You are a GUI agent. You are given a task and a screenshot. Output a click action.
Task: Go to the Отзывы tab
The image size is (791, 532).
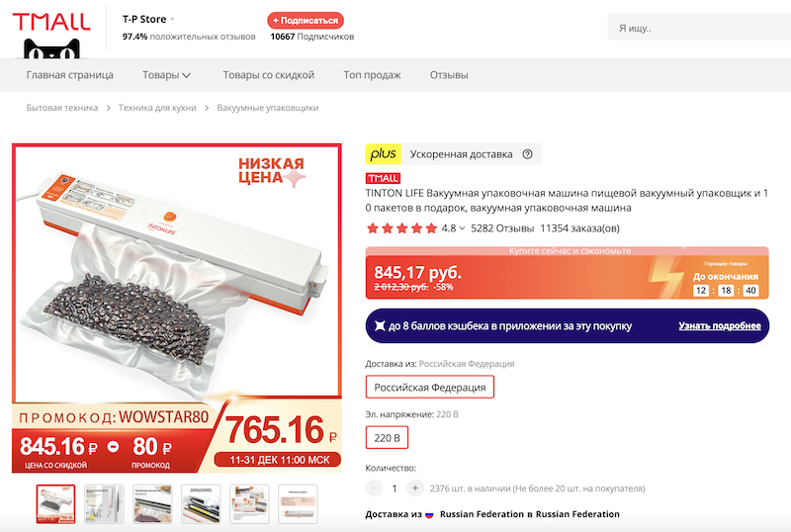(x=449, y=75)
